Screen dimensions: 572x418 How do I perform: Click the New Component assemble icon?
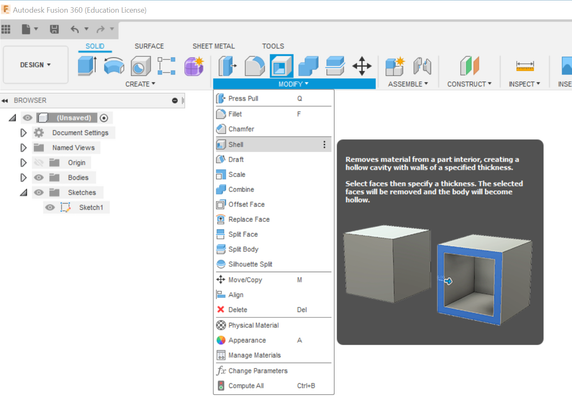[x=395, y=66]
